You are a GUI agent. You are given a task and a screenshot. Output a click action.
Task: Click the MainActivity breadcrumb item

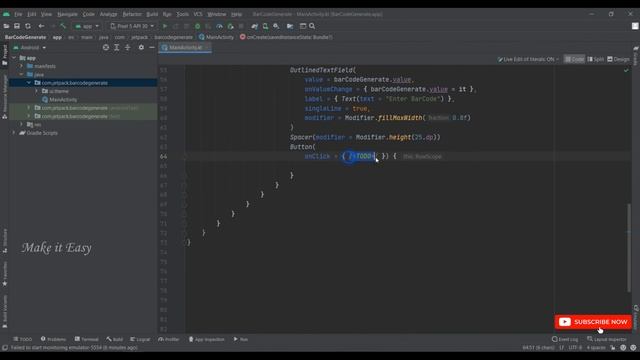click(216, 37)
